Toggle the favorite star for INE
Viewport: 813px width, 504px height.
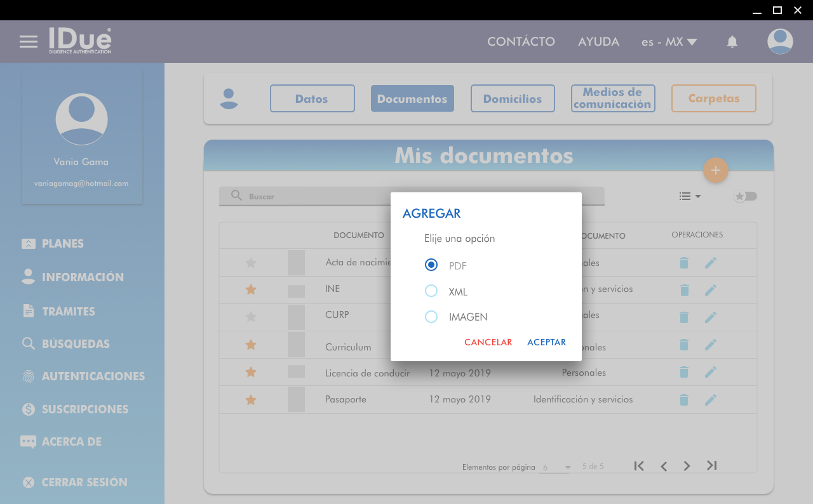coord(251,289)
